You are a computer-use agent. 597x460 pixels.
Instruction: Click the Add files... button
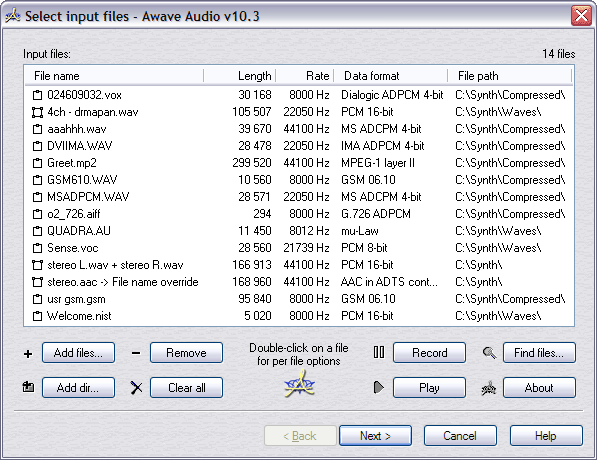pos(78,353)
